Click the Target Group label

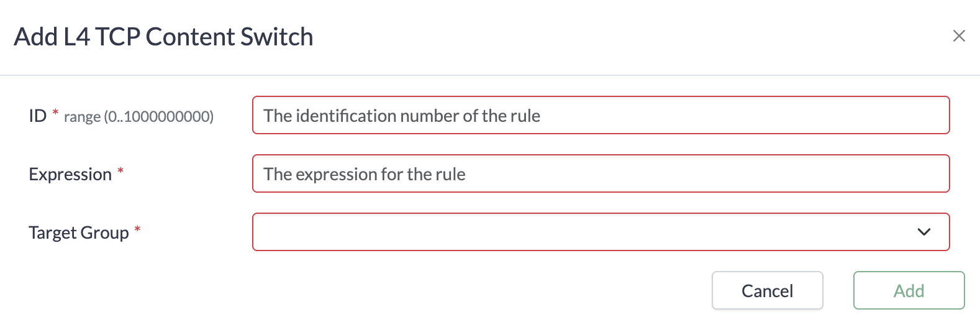(x=79, y=232)
